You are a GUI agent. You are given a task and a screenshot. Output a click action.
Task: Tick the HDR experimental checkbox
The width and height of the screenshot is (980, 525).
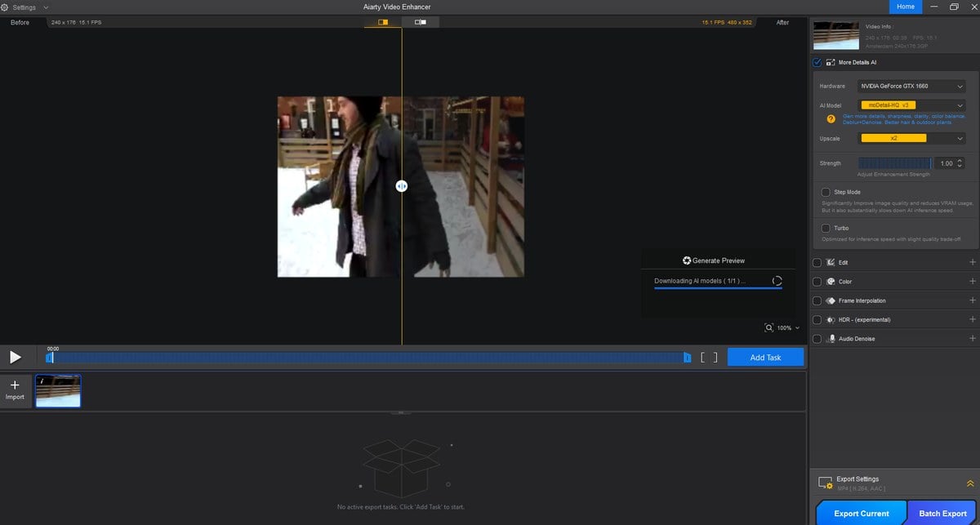817,319
